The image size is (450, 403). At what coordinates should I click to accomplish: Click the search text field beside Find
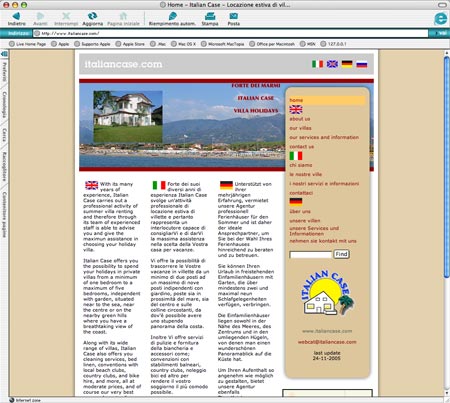coord(311,255)
